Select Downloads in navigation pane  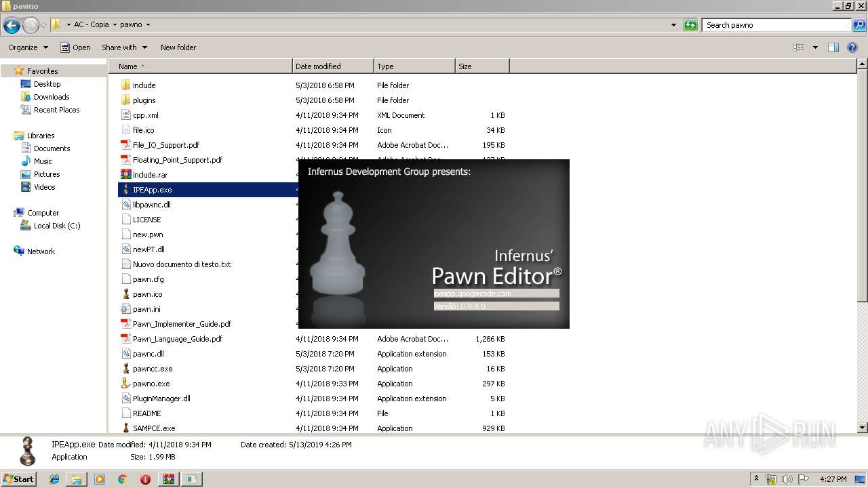(x=52, y=97)
